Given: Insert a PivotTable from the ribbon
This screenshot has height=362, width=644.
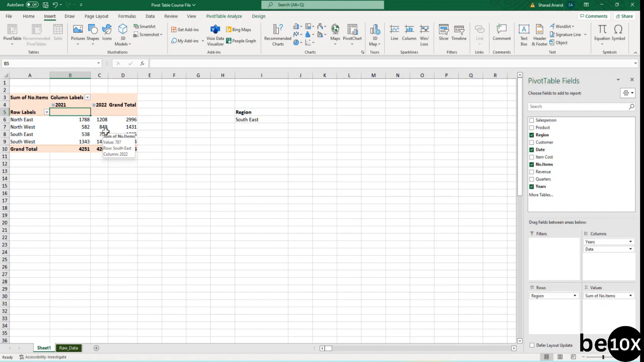Looking at the screenshot, I should [x=12, y=35].
